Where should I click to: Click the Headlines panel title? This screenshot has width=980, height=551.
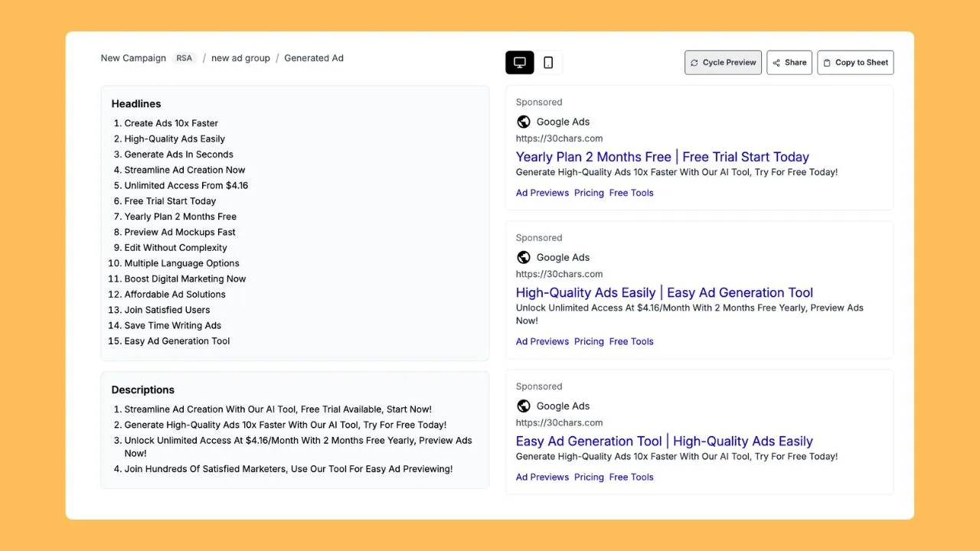tap(136, 103)
